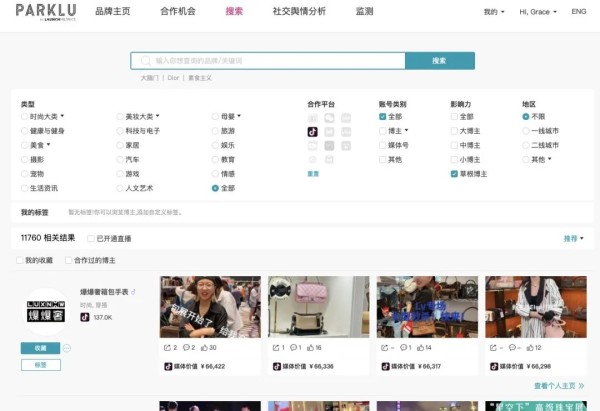Click the first greyed platform icon in top row
600x411 pixels.
[313, 118]
